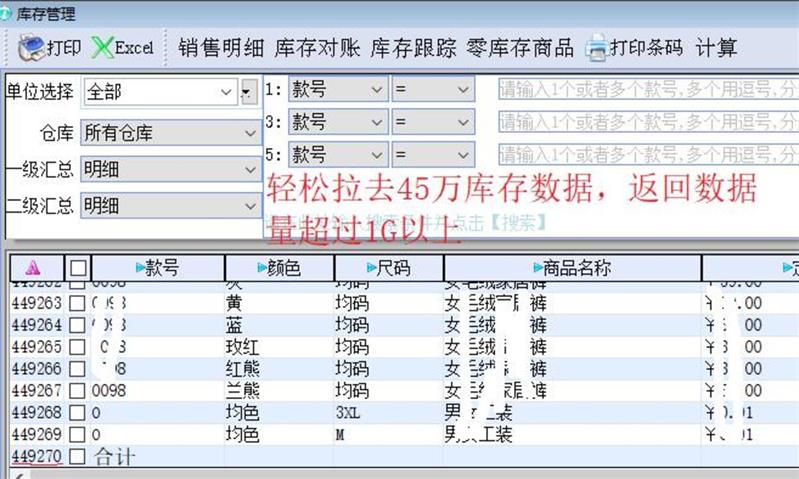The height and width of the screenshot is (479, 799).
Task: Click the 计算 toolbar button
Action: click(716, 47)
